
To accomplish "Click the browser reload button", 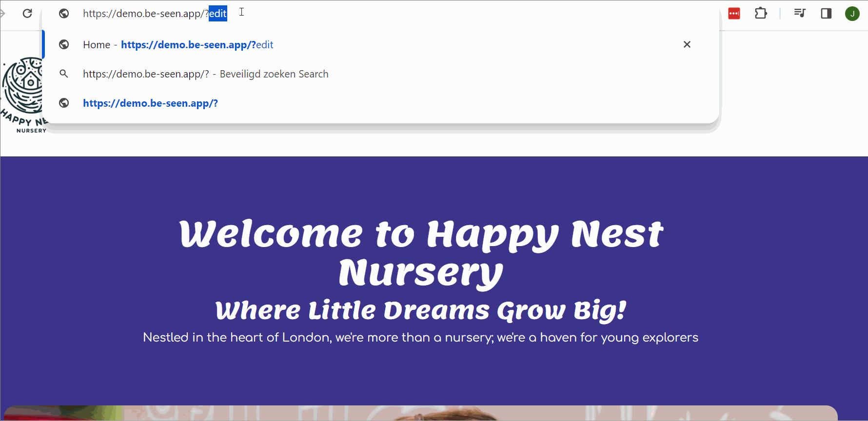I will (27, 13).
